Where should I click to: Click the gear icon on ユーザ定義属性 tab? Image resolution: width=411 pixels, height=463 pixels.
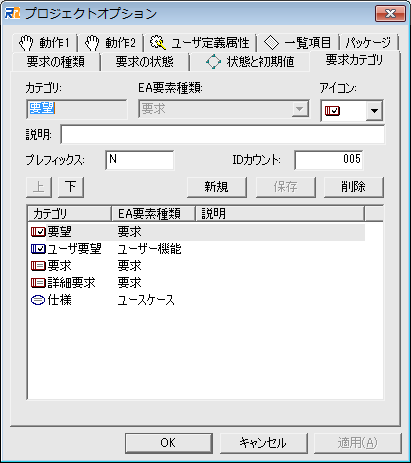pos(158,43)
